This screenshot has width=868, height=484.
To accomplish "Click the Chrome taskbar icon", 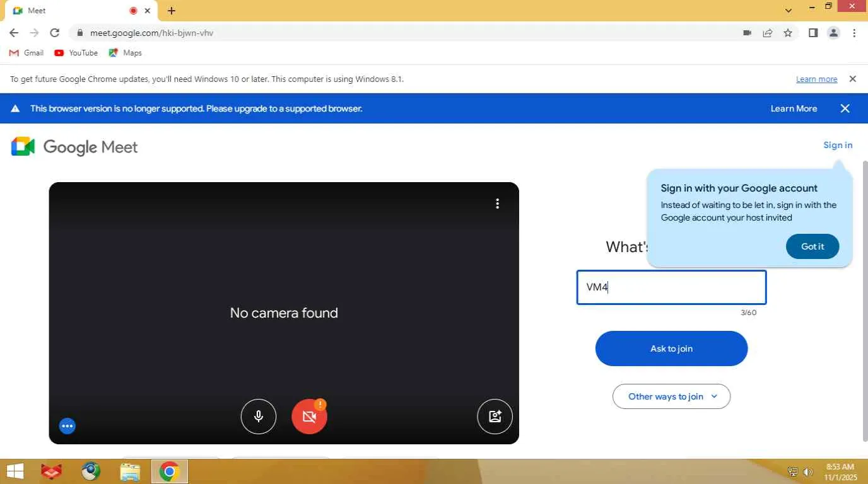I will 169,471.
